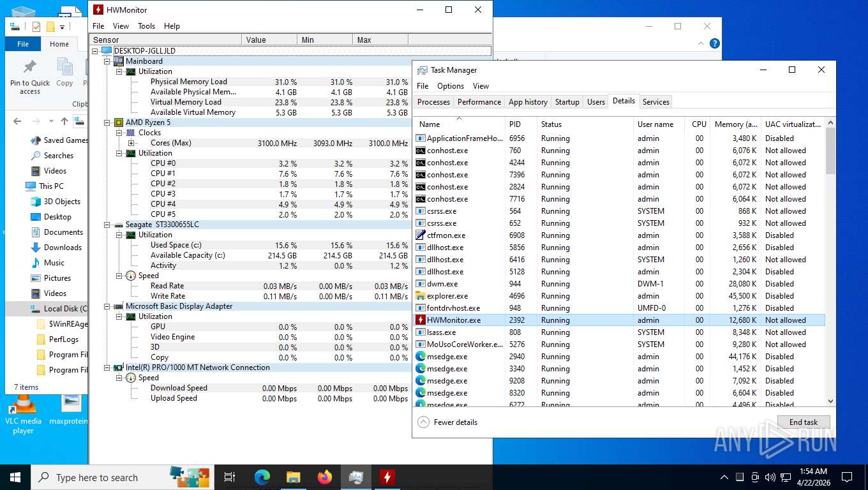Open the notification center icon
This screenshot has width=868, height=490.
(x=847, y=477)
